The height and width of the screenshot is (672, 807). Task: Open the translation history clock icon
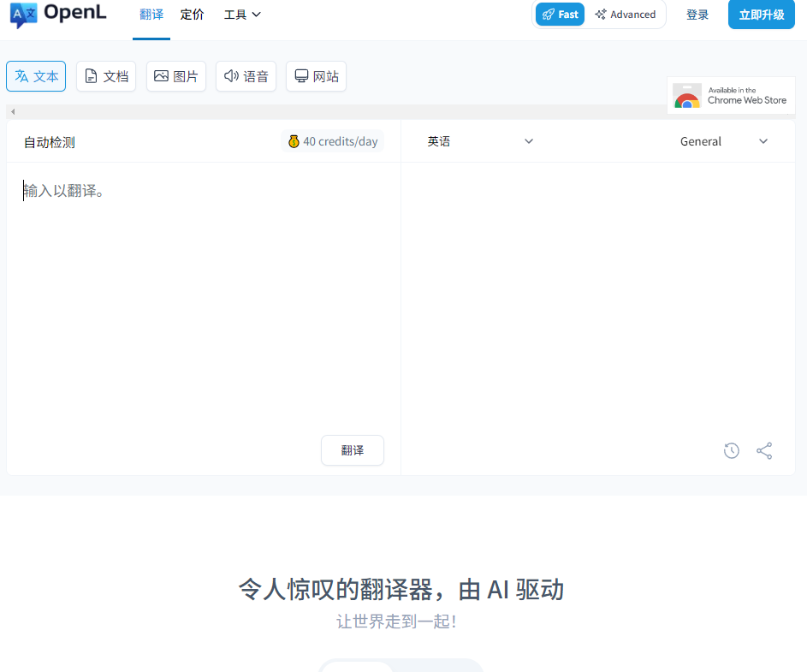[732, 450]
